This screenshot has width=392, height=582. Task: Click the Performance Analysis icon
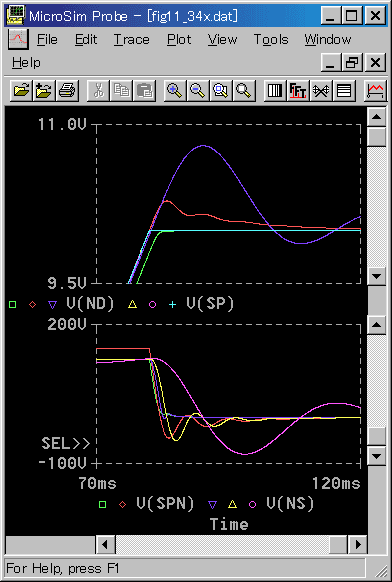(321, 90)
